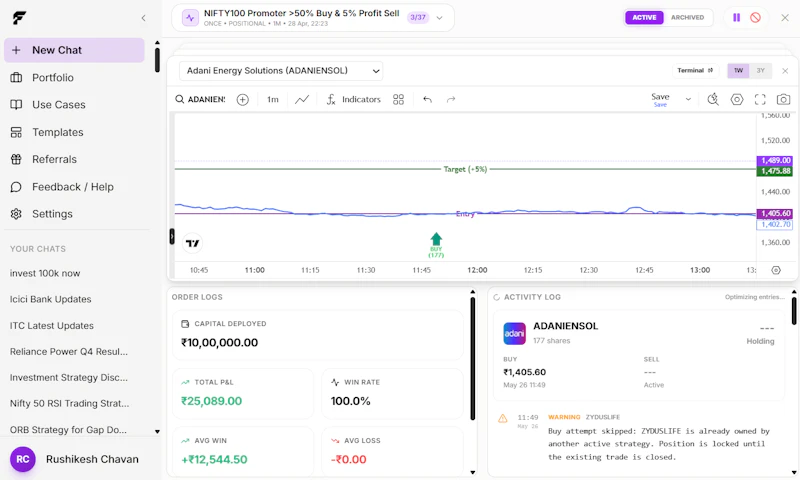Open the Adani Energy Solutions stock dropdown
800x480 pixels.
[x=281, y=71]
